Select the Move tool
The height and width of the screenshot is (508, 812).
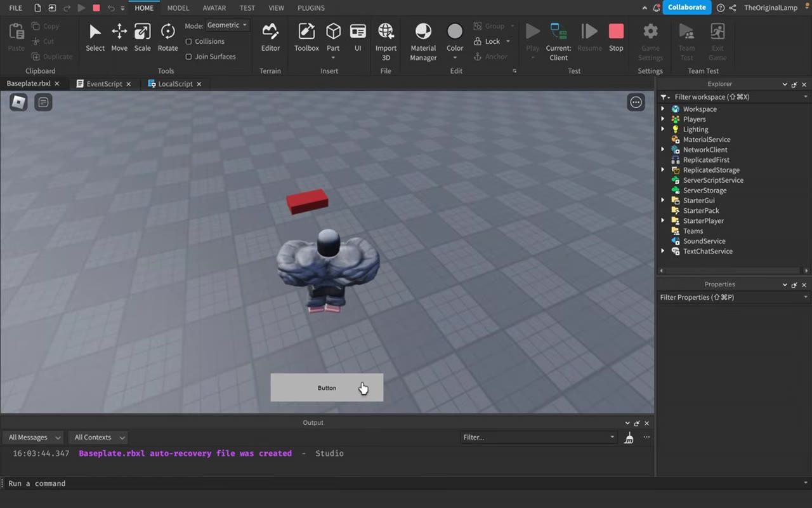[x=119, y=38]
